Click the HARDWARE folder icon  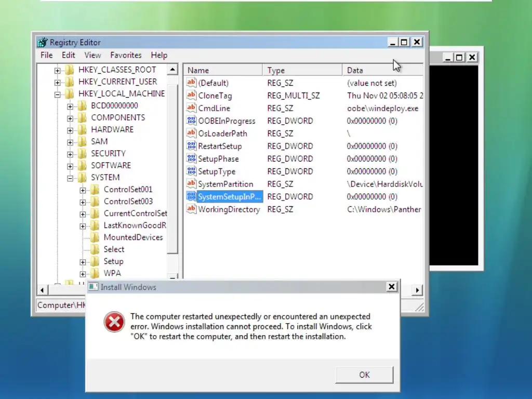(82, 129)
